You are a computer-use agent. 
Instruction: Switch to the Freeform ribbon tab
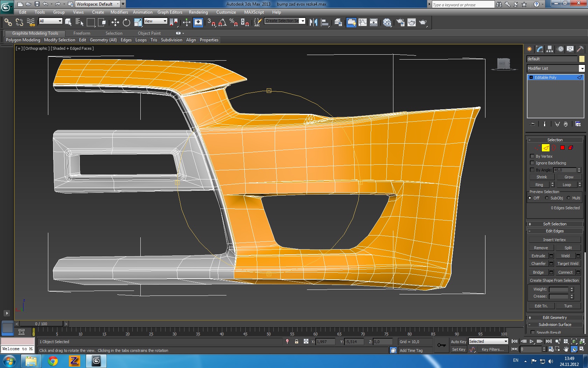[82, 33]
